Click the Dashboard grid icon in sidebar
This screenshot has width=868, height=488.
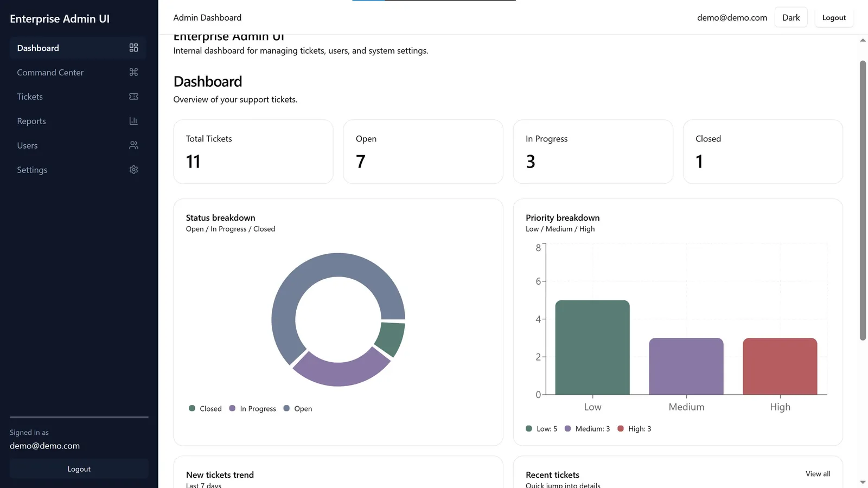(133, 48)
